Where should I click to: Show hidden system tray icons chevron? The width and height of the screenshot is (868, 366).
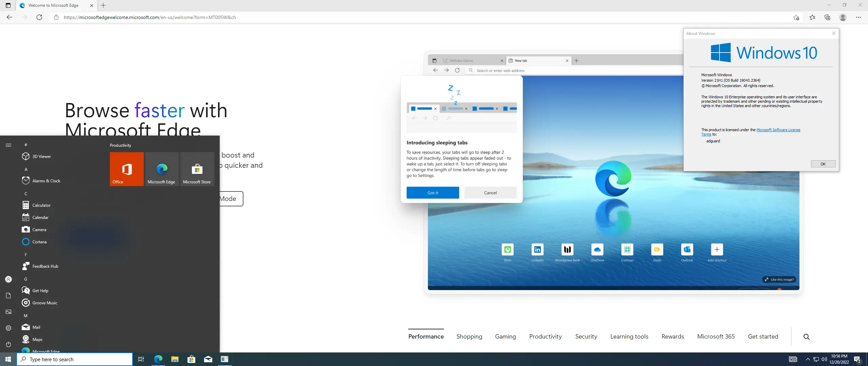point(808,359)
